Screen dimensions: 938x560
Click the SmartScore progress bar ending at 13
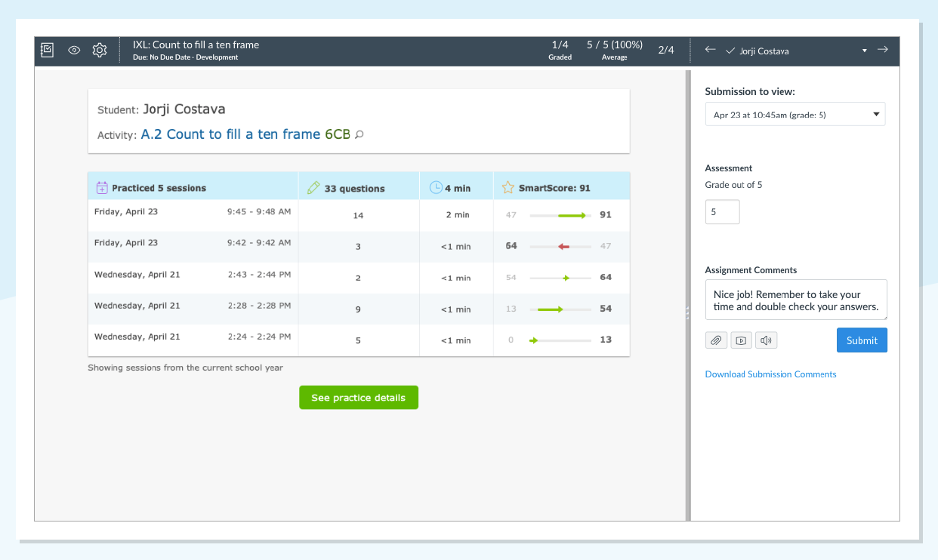point(560,340)
